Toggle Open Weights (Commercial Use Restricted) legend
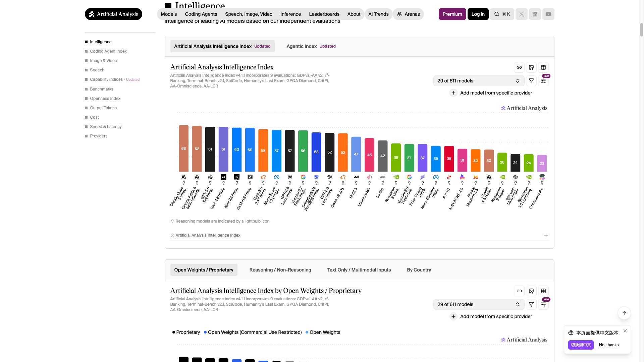 [253, 332]
